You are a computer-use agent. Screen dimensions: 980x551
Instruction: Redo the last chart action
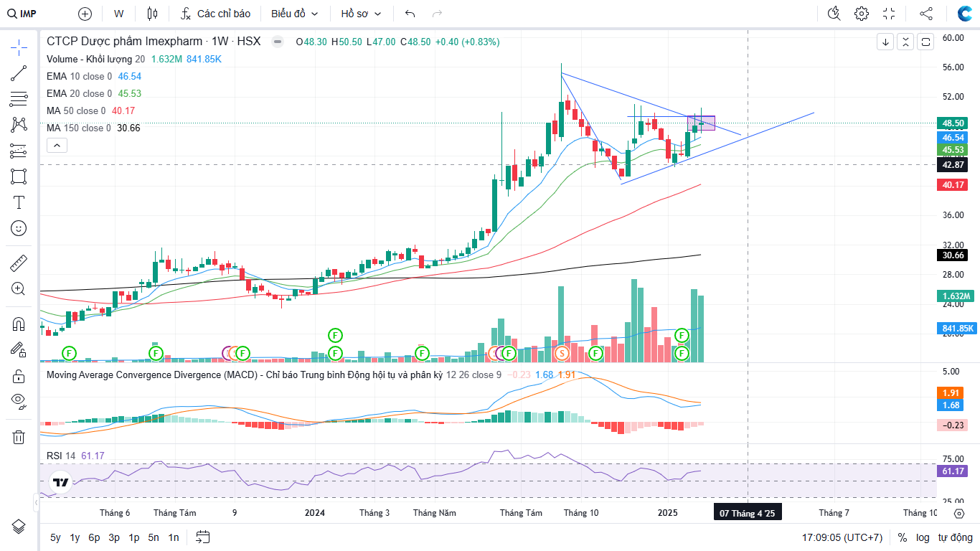point(437,14)
